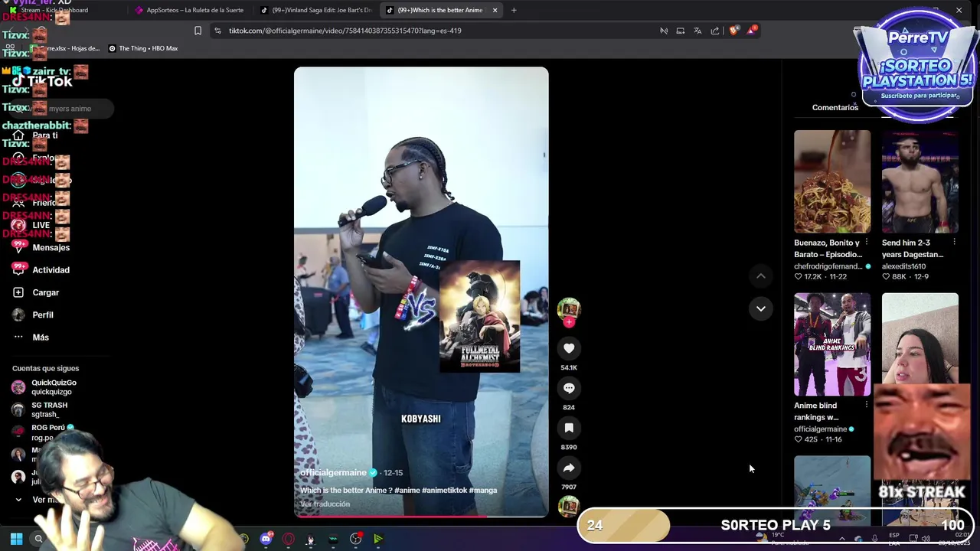Viewport: 980px width, 551px height.
Task: Click Ver traducción under caption
Action: coord(325,504)
